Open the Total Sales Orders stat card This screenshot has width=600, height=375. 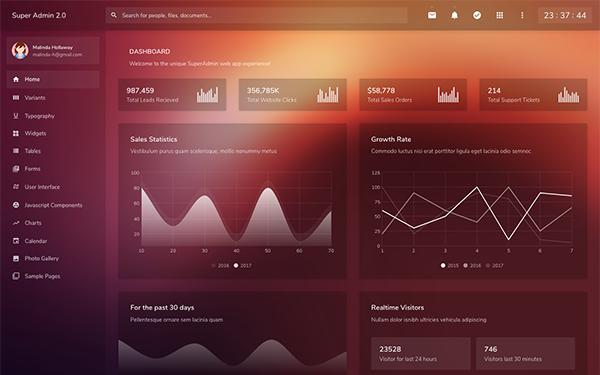coord(413,95)
